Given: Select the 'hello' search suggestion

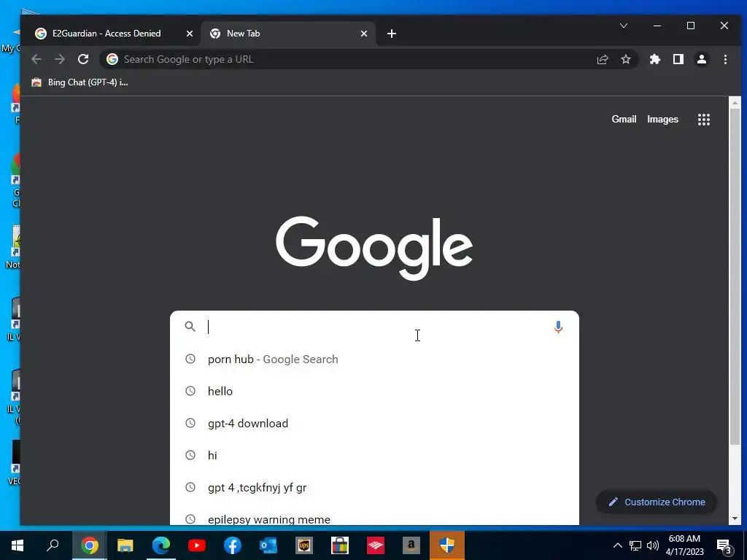Looking at the screenshot, I should 374,391.
